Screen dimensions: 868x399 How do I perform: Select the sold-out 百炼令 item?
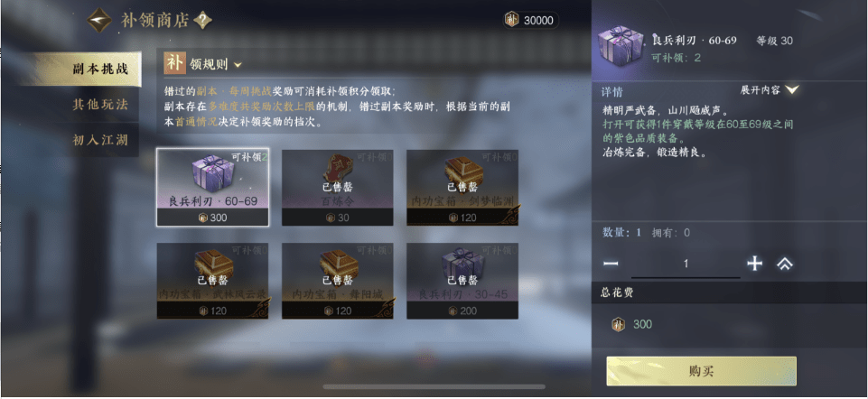338,188
